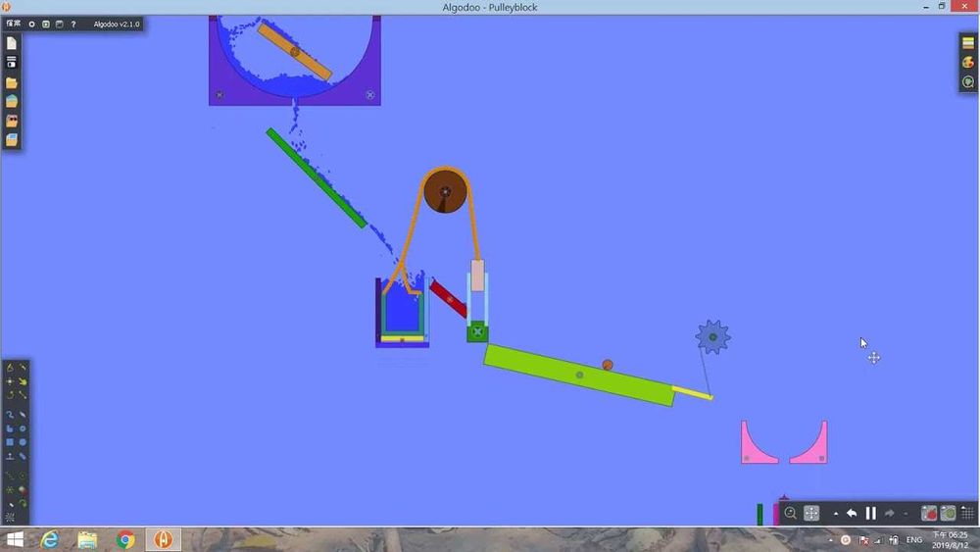This screenshot has width=980, height=552.
Task: Open the help question mark menu
Action: coord(73,24)
